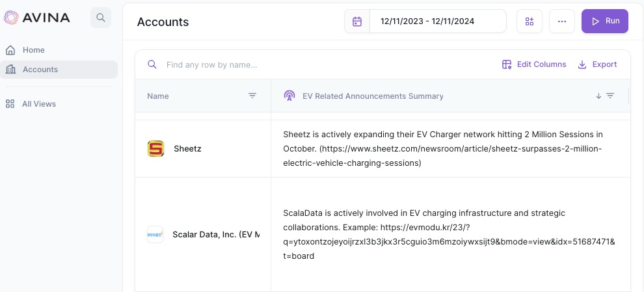Export the accounts table
The image size is (644, 292).
coord(597,64)
